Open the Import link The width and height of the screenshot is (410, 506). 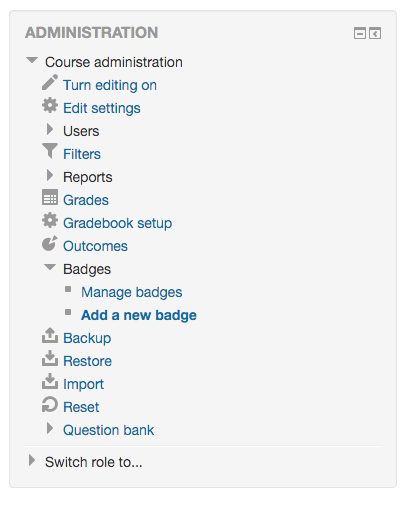click(84, 384)
